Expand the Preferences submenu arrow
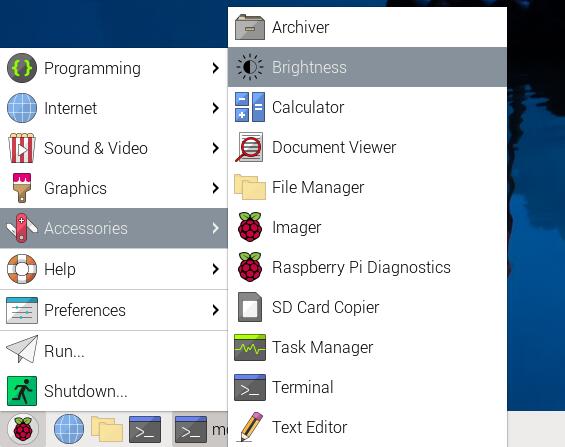 click(x=215, y=310)
